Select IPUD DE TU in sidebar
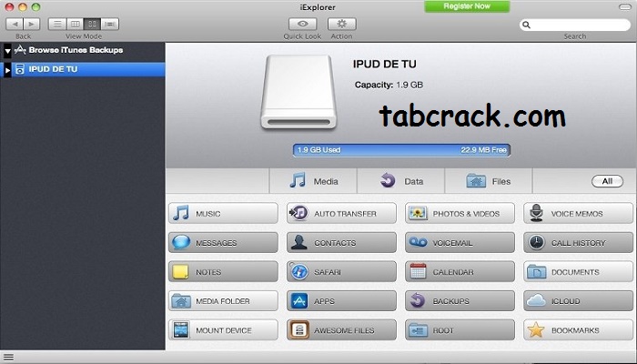Image resolution: width=637 pixels, height=364 pixels. [83, 69]
